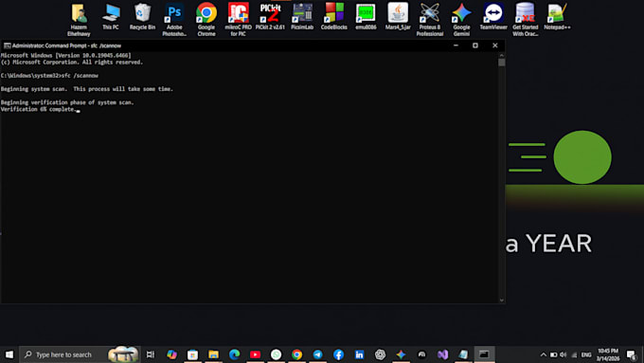The image size is (644, 363).
Task: Click the Command Prompt scrollbar up arrow
Action: point(502,55)
